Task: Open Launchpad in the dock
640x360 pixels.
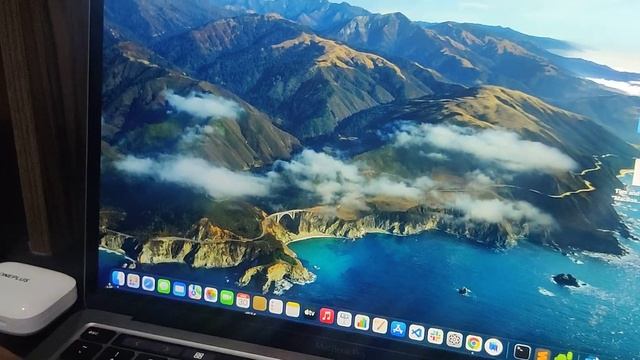Action: (x=133, y=281)
